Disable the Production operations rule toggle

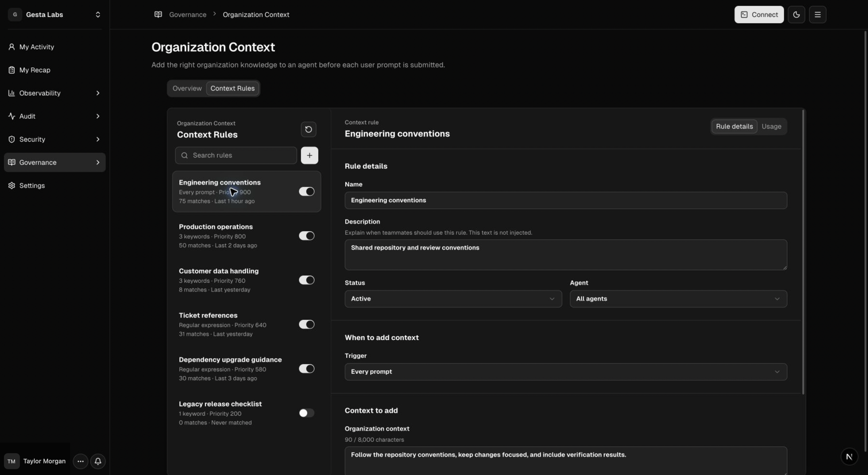[307, 236]
